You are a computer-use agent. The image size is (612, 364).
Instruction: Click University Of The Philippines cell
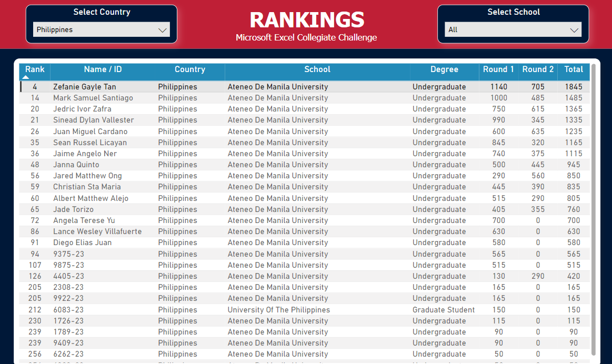click(278, 310)
